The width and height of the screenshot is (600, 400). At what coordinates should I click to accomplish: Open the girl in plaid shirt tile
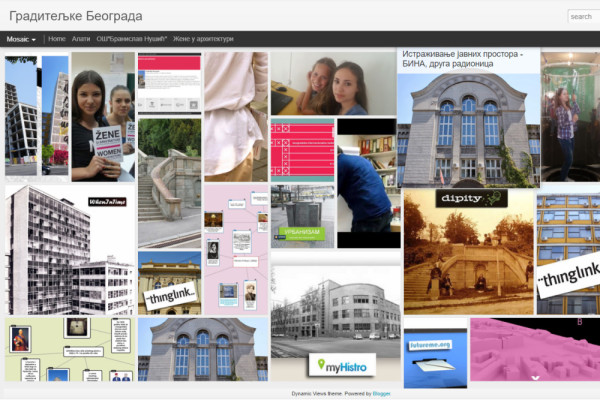point(570,117)
